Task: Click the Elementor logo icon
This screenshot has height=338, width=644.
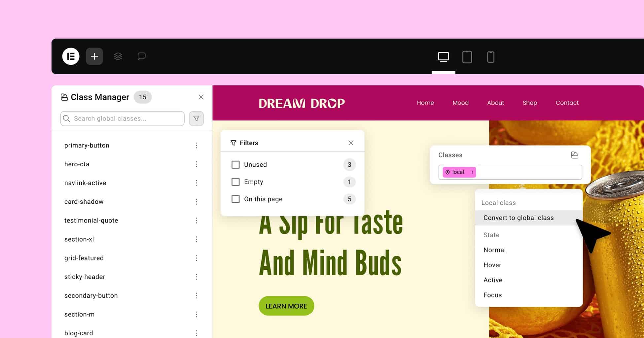Action: 71,56
